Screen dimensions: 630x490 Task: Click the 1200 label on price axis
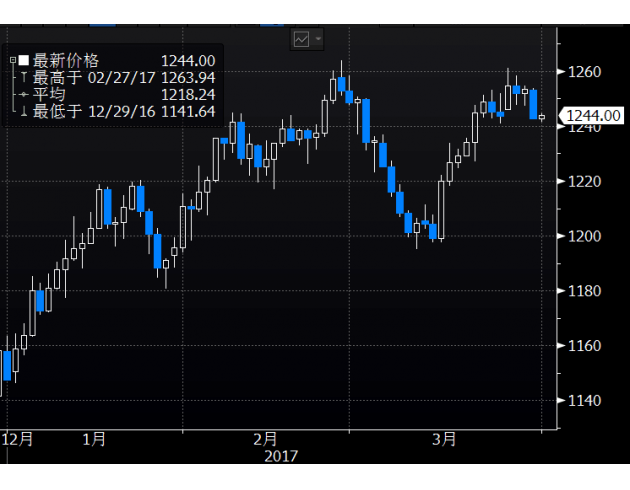tap(583, 236)
